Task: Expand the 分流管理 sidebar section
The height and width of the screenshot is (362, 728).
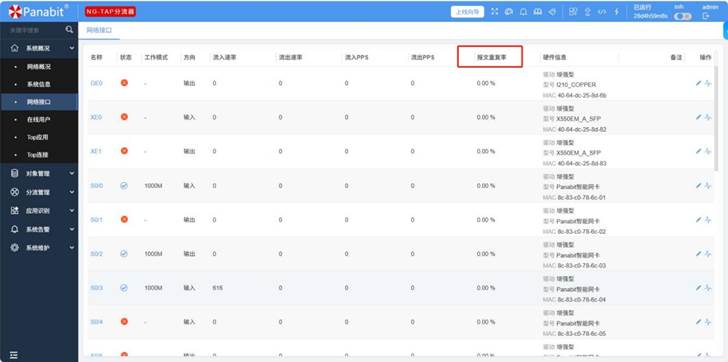Action: (x=39, y=192)
